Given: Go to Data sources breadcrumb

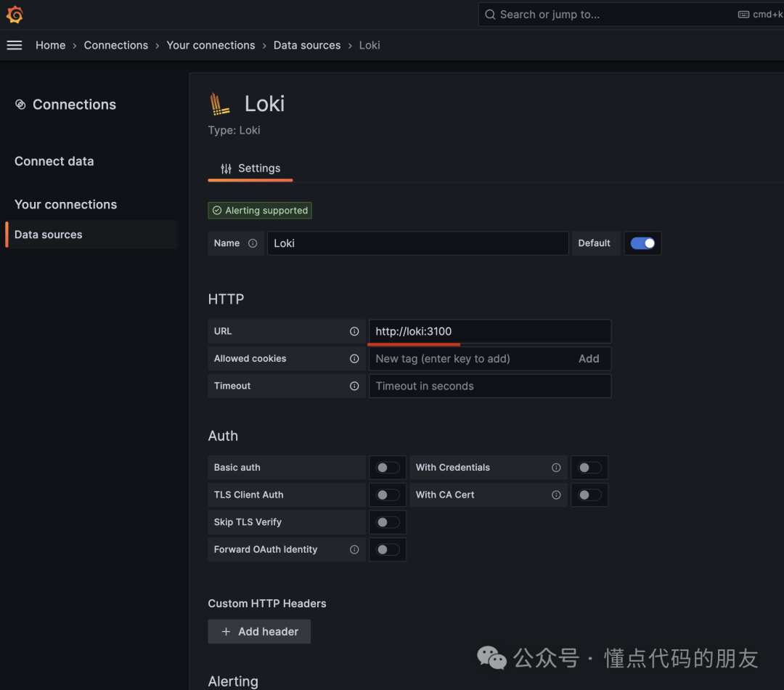Looking at the screenshot, I should click(x=307, y=45).
